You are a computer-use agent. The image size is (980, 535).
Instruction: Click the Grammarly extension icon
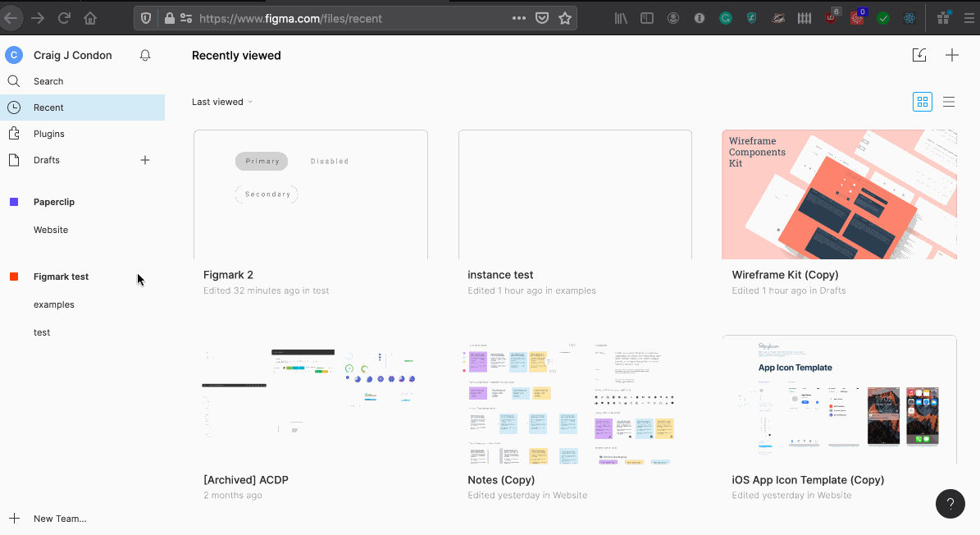click(726, 18)
